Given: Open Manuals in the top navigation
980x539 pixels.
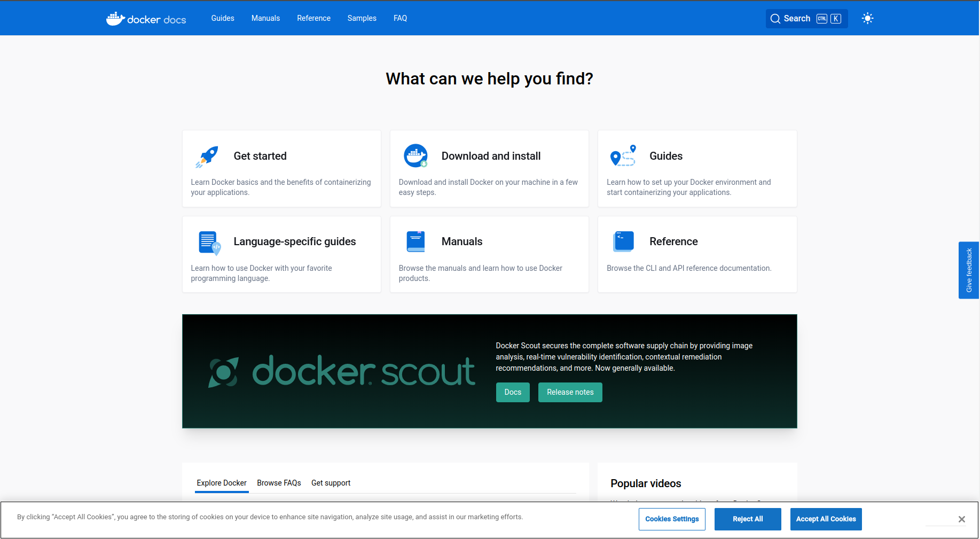Looking at the screenshot, I should (x=265, y=18).
